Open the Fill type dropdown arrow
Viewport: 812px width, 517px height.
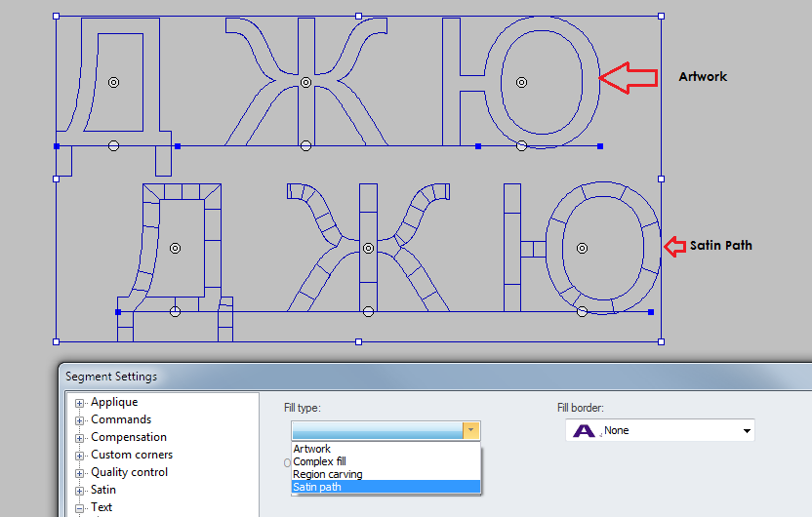[470, 430]
